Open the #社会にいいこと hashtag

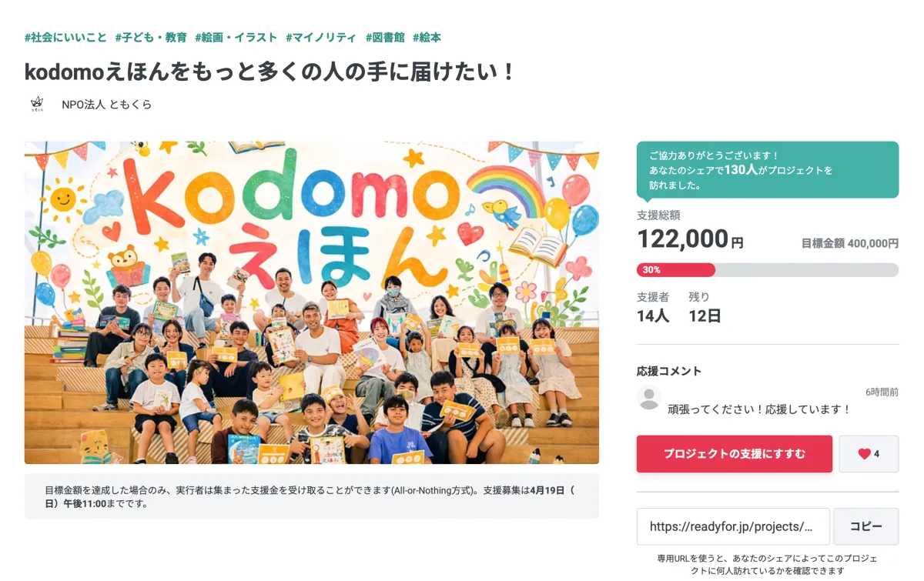pyautogui.click(x=65, y=37)
